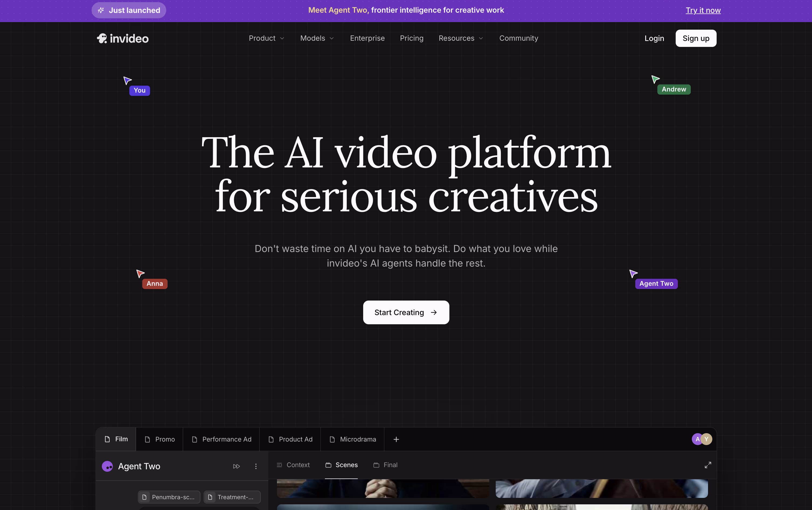
Task: Click the tan Y collaborator avatar
Action: 706,439
